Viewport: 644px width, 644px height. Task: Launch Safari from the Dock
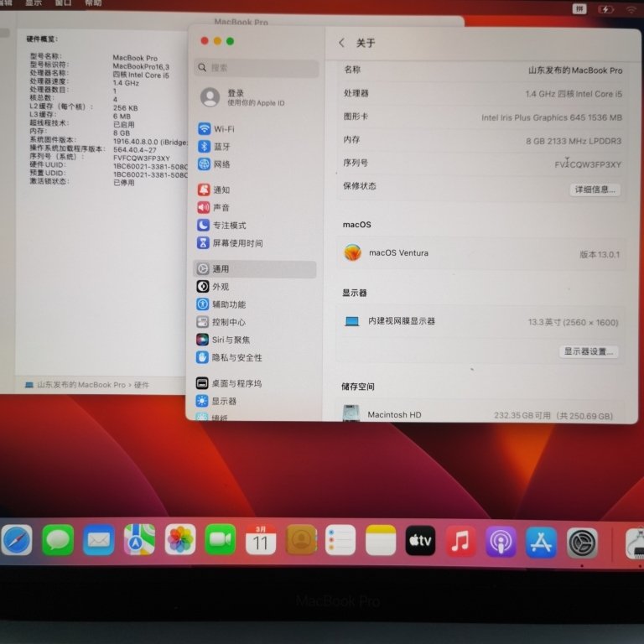click(17, 540)
